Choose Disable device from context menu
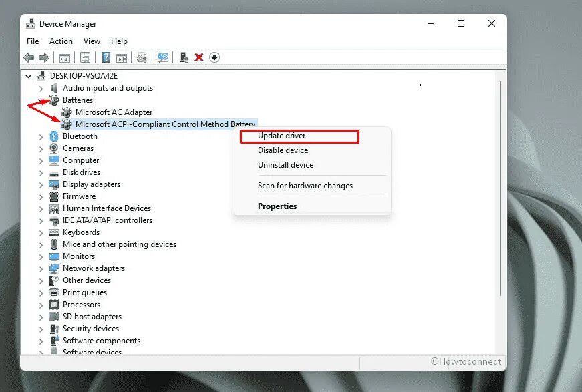The image size is (582, 392). pos(283,150)
